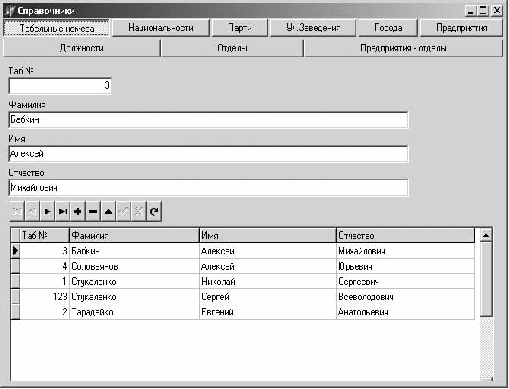
Task: Open the Предприятия - отделы tab
Action: [403, 48]
